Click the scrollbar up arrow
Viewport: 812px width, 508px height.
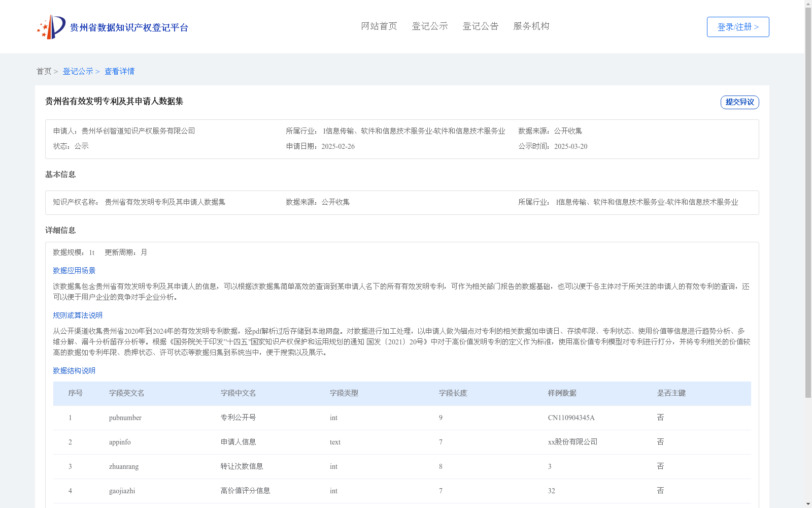click(808, 4)
